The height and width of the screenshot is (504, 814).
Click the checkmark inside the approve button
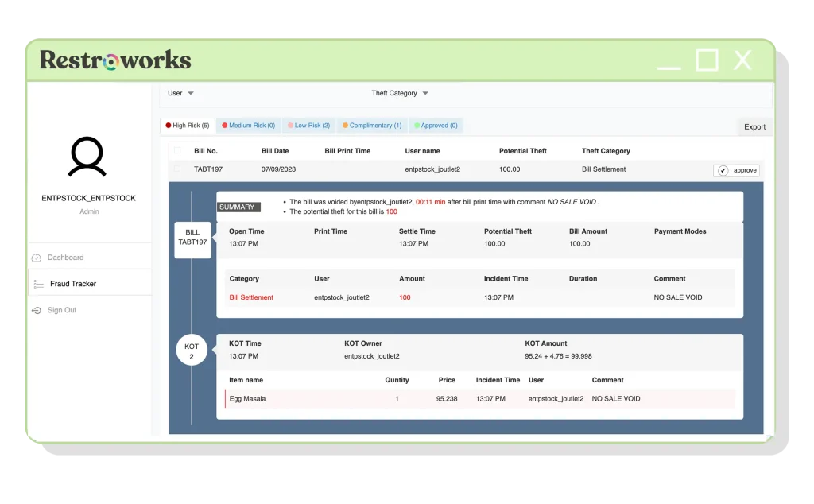tap(723, 169)
